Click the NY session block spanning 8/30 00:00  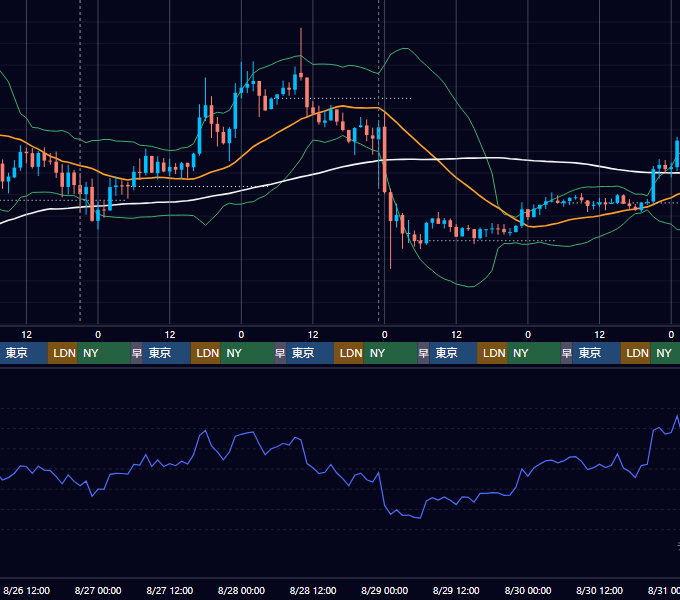534,353
